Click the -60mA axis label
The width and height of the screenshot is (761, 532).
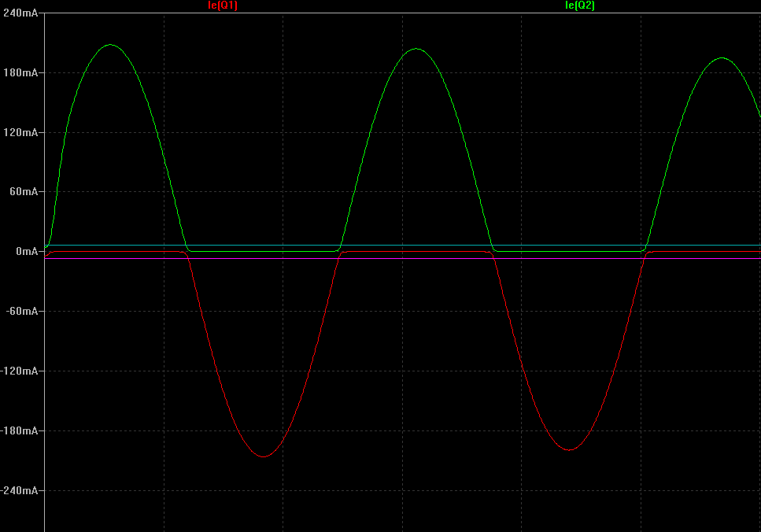22,311
